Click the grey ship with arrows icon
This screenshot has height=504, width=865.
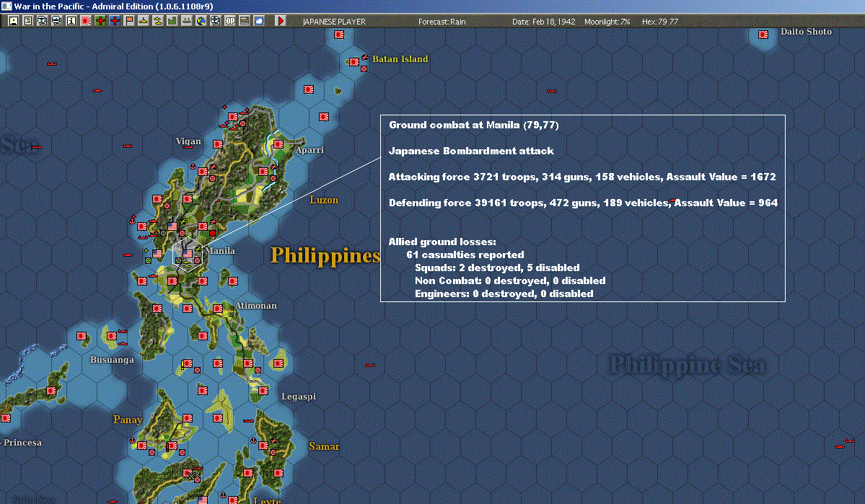point(186,21)
